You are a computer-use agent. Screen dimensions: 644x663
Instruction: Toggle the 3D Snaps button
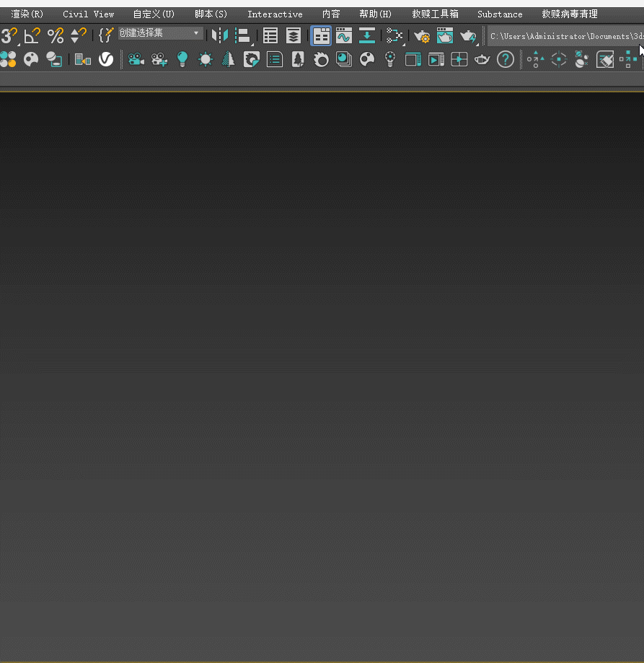point(9,35)
